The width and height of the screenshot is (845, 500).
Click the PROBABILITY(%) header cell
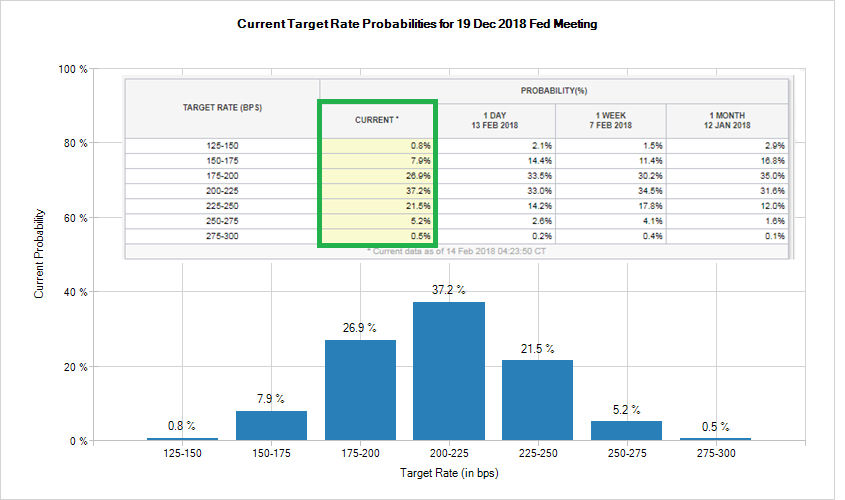click(553, 90)
